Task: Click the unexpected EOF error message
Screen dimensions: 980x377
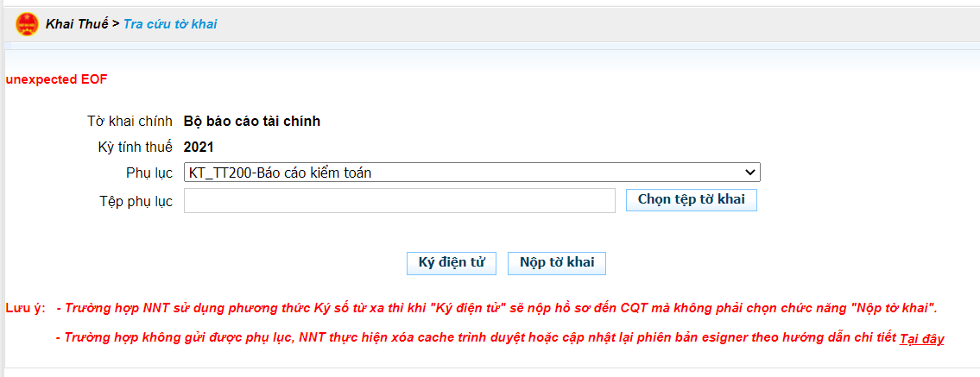Action: click(56, 79)
